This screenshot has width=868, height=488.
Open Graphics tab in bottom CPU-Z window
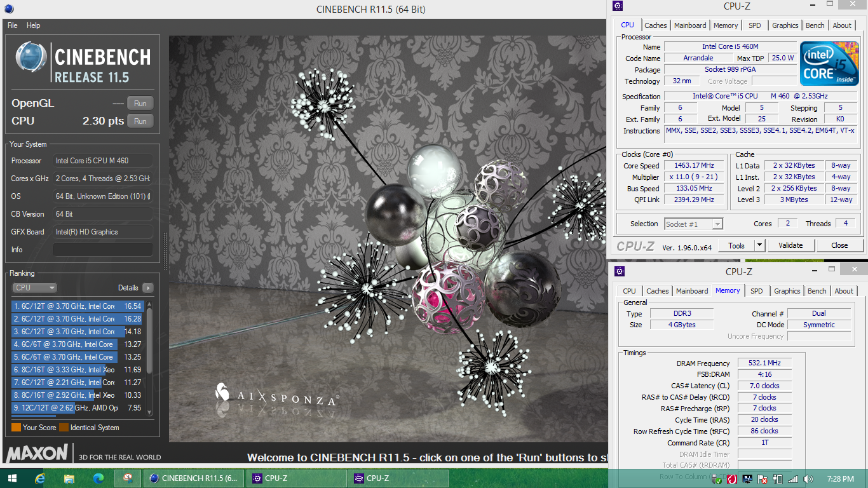coord(787,291)
